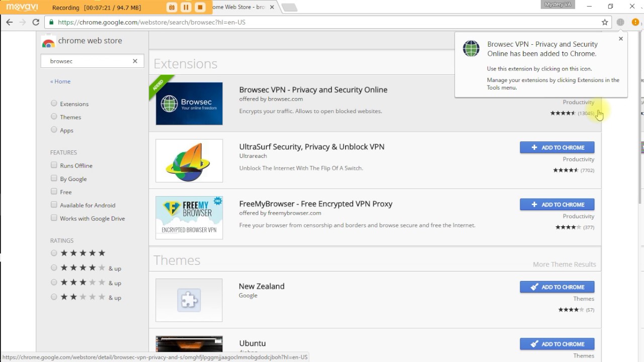The image size is (644, 362).
Task: Bookmark this page with the star icon
Action: pos(605,22)
